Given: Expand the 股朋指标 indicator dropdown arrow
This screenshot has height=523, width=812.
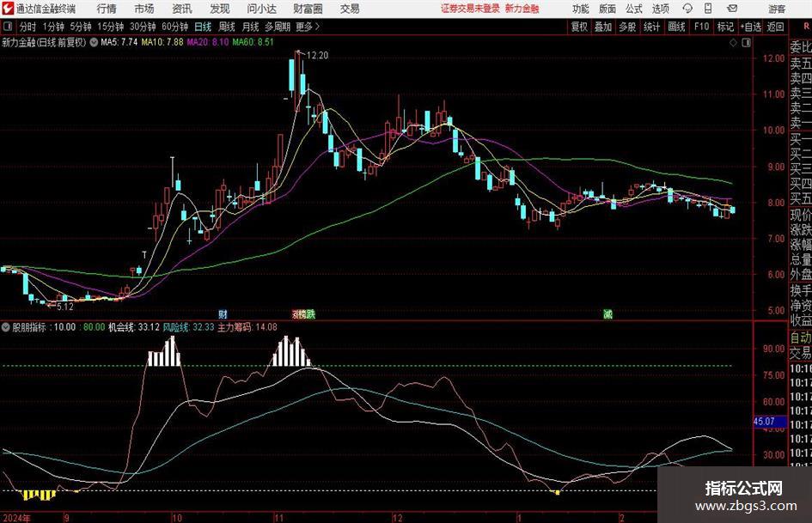Looking at the screenshot, I should (x=6, y=327).
